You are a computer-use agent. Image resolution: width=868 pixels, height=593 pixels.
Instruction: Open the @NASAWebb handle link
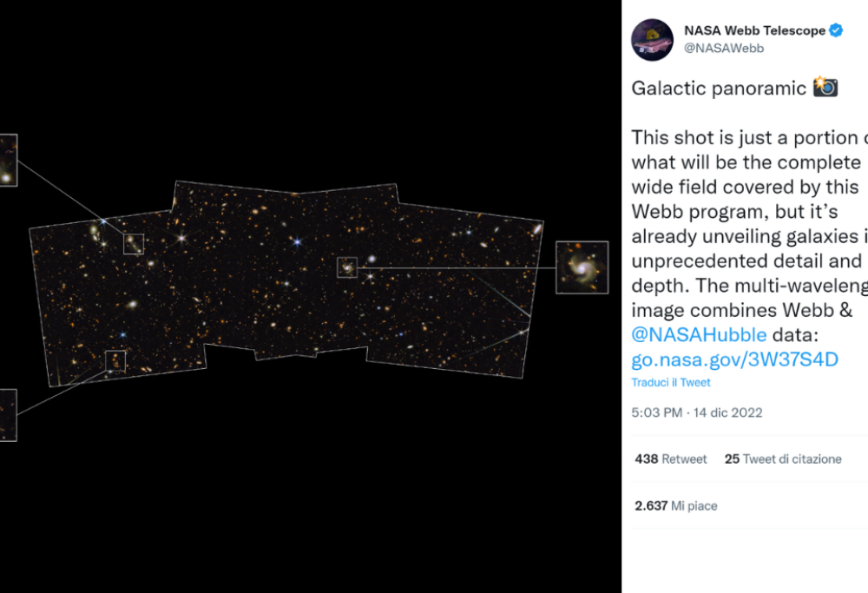click(724, 48)
